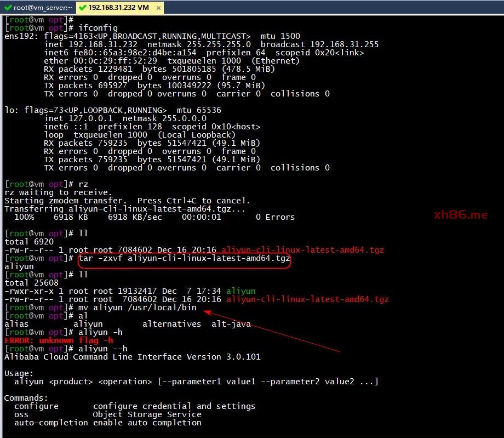Screen dimensions: 504x438
Task: Click green checkmark icon on root@vm_server tab
Action: 8,8
